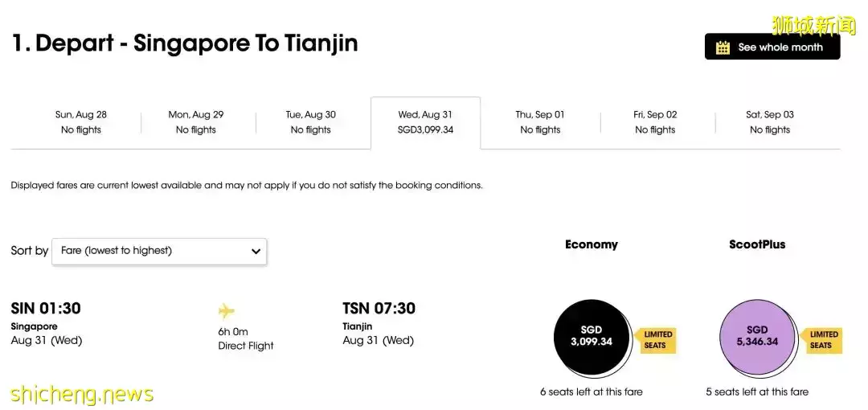Click the chevron arrow in sort dropdown
868x410 pixels.
click(256, 251)
